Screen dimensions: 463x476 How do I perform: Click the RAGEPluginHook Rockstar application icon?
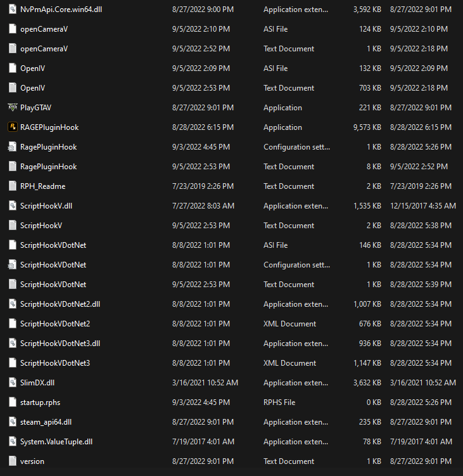pyautogui.click(x=13, y=127)
